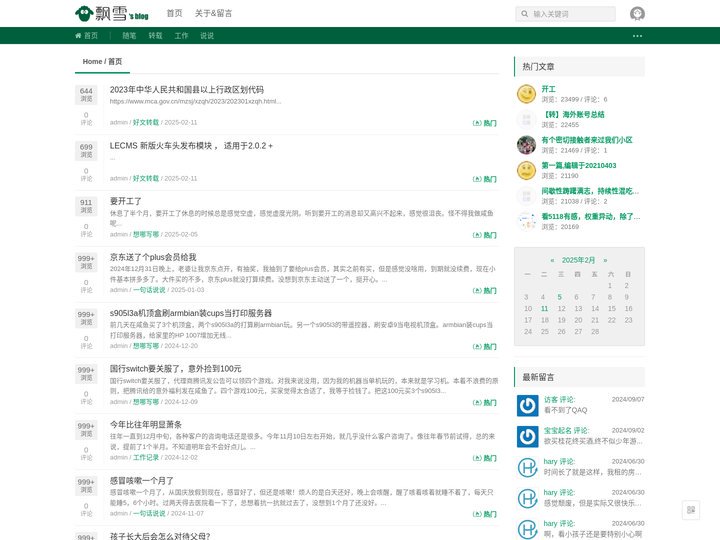Open the user avatar icon in header

click(x=637, y=14)
